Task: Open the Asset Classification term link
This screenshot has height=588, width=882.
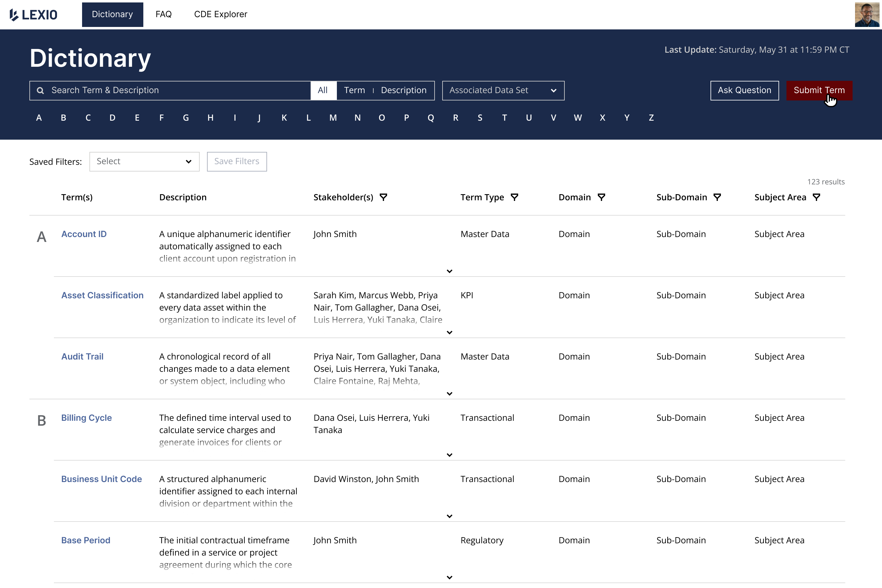Action: click(x=102, y=295)
